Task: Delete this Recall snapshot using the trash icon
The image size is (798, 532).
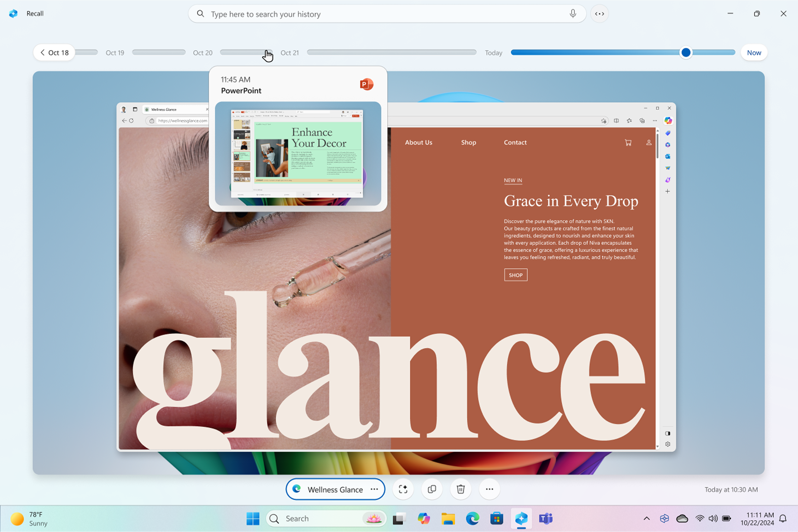Action: coord(460,489)
